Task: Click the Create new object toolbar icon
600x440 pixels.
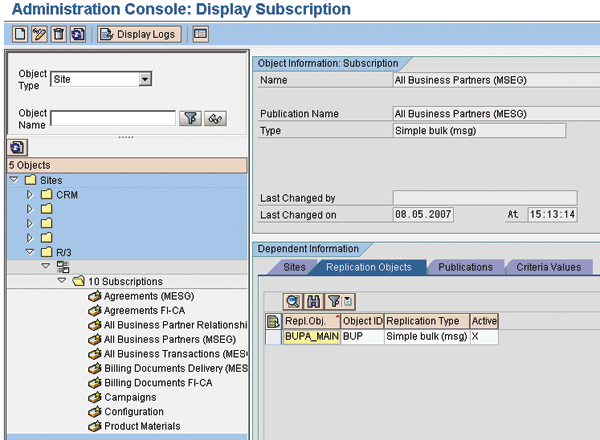Action: click(x=20, y=34)
